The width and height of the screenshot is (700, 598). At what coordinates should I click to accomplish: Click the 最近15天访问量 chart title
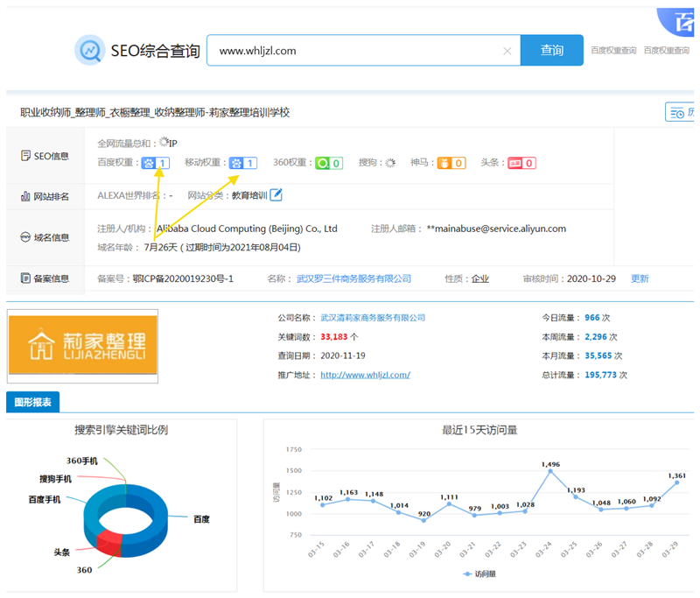coord(479,430)
